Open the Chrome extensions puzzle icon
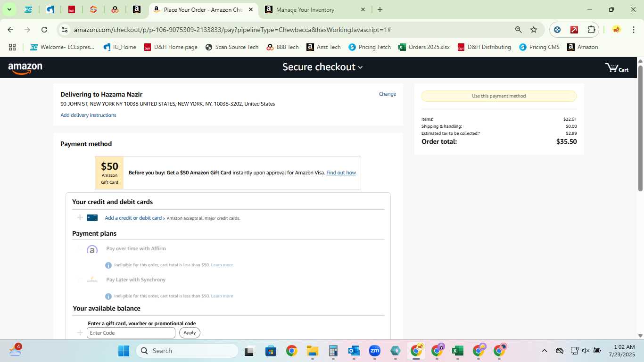644x362 pixels. pos(591,30)
